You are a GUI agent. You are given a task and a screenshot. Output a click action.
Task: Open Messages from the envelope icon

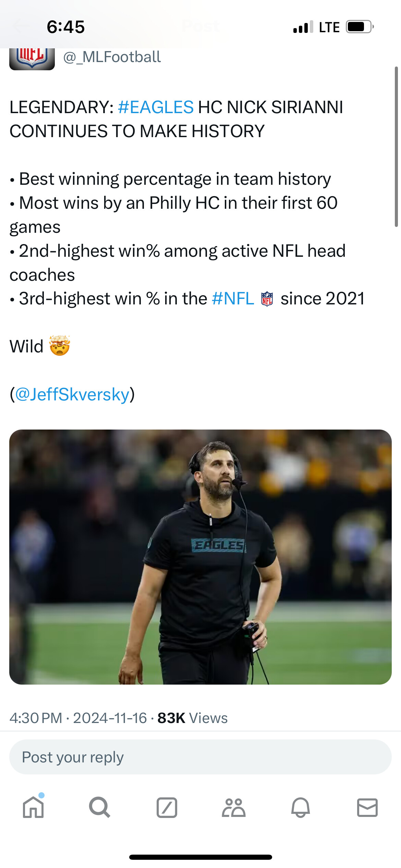[x=367, y=808]
